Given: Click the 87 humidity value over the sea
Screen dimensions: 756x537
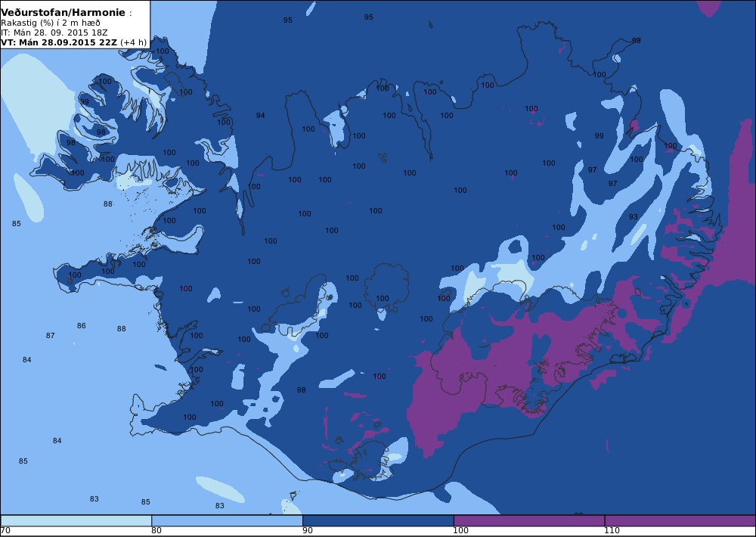Looking at the screenshot, I should click(x=50, y=335).
